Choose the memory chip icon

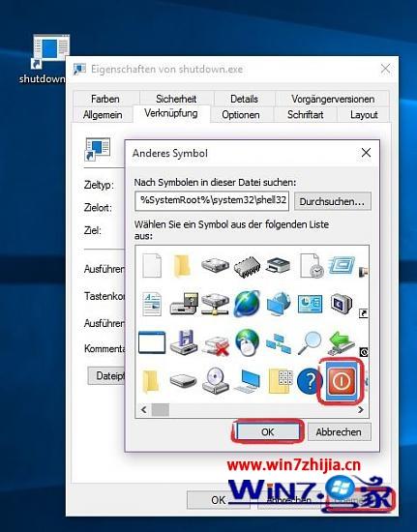(x=247, y=267)
